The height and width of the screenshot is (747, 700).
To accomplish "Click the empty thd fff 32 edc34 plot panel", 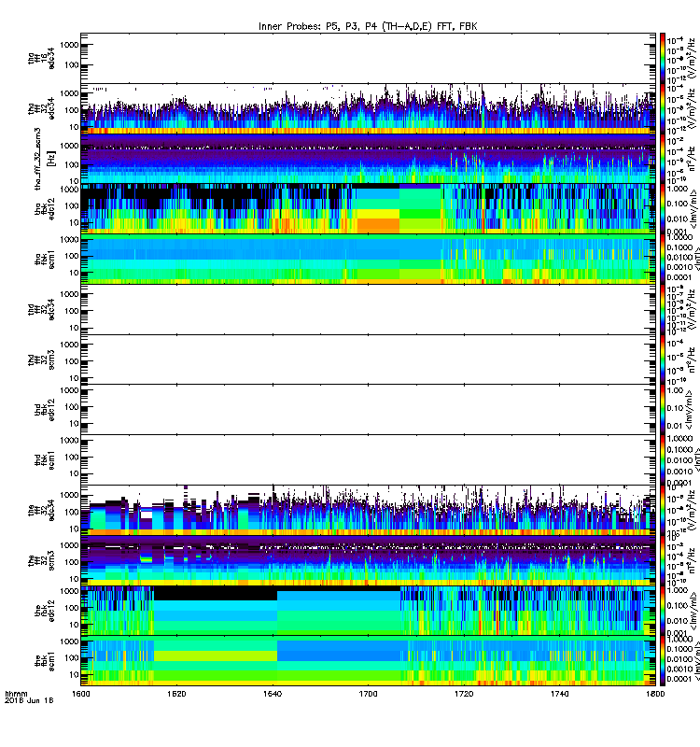I will (x=368, y=310).
